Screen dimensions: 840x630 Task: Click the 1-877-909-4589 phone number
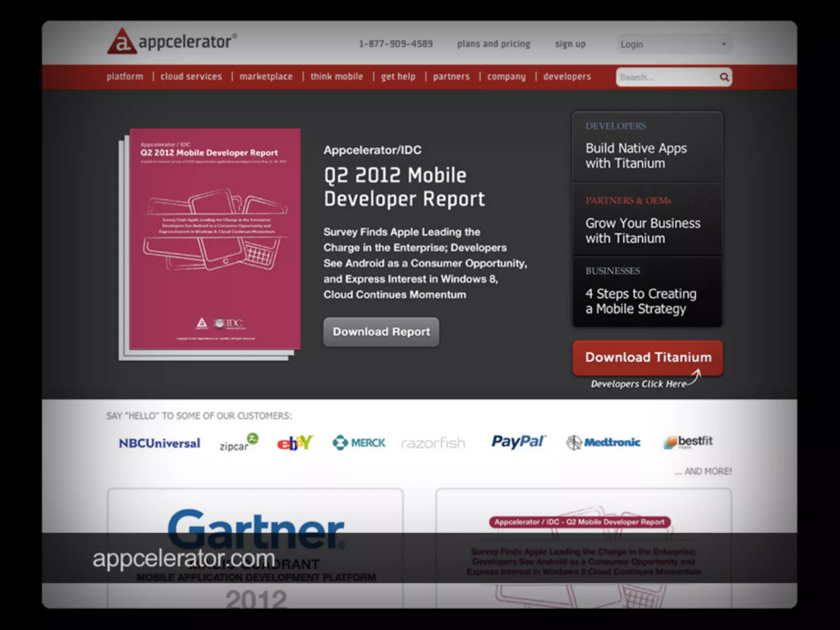tap(396, 44)
